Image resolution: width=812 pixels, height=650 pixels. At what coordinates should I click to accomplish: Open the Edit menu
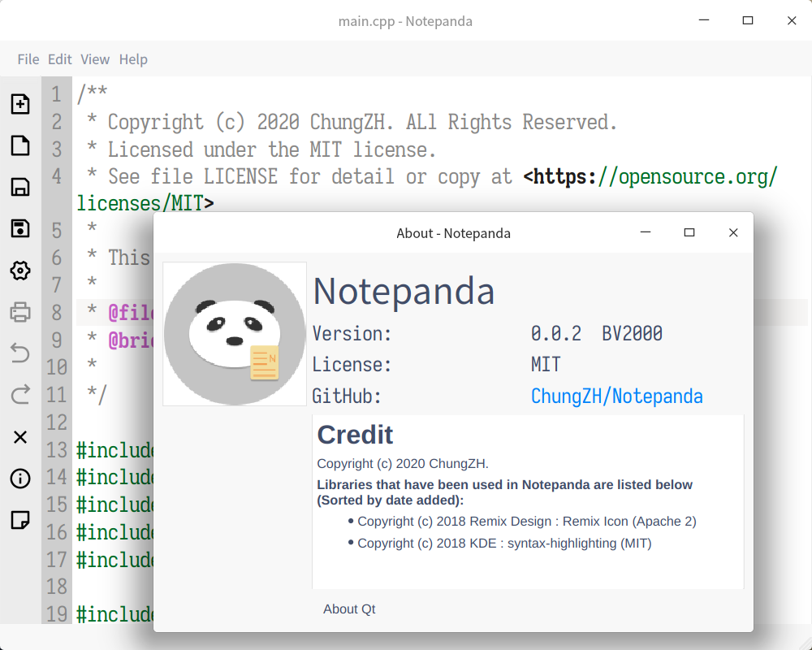coord(60,59)
